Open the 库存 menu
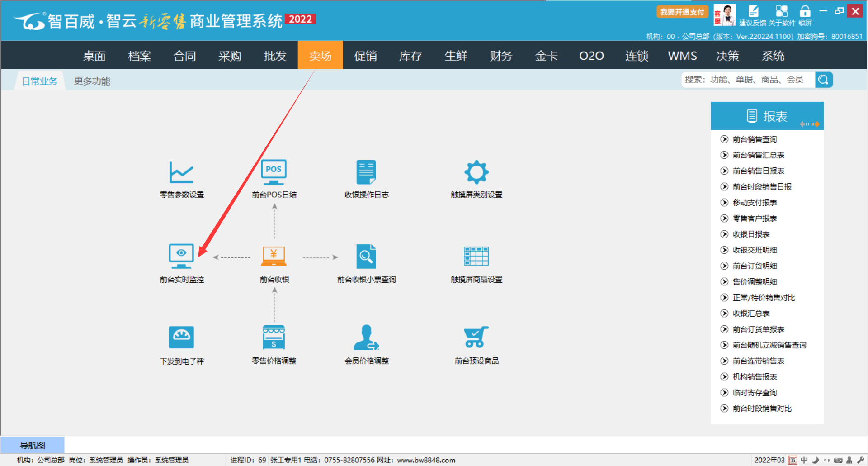 [410, 56]
